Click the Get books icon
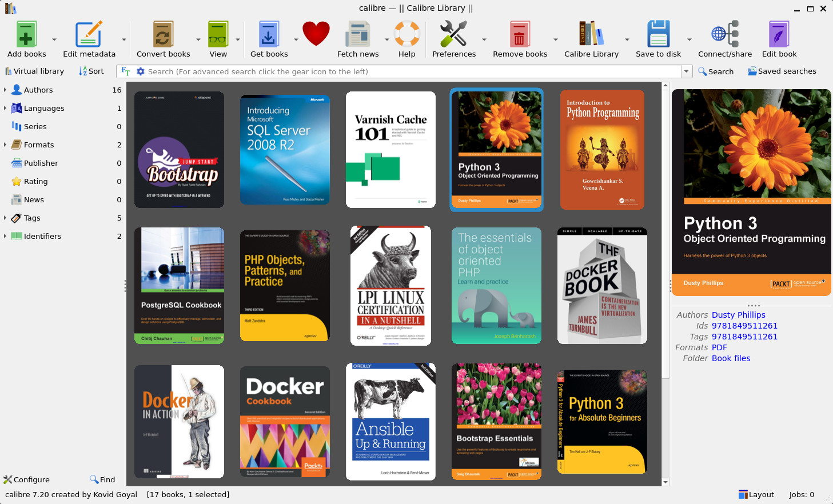Image resolution: width=833 pixels, height=504 pixels. point(269,34)
